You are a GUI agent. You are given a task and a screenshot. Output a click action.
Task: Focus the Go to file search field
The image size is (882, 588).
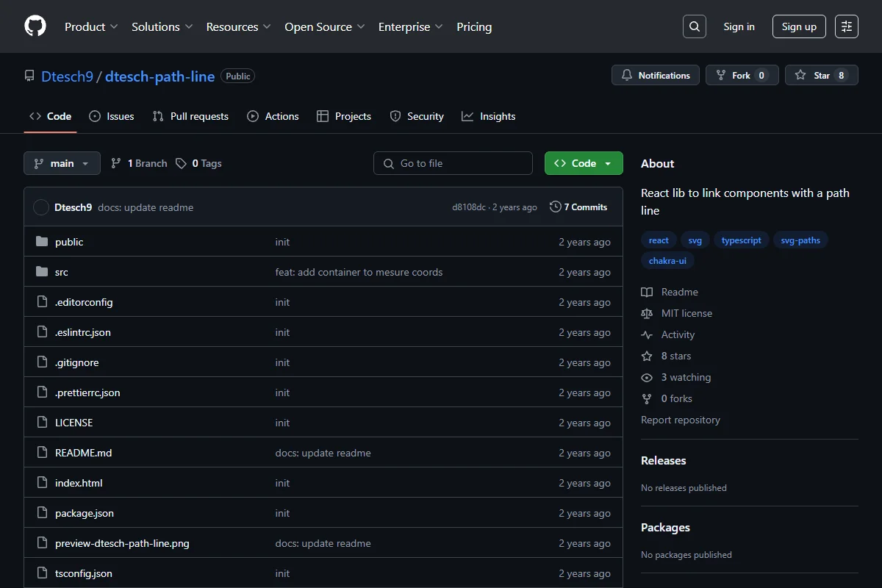pyautogui.click(x=453, y=163)
